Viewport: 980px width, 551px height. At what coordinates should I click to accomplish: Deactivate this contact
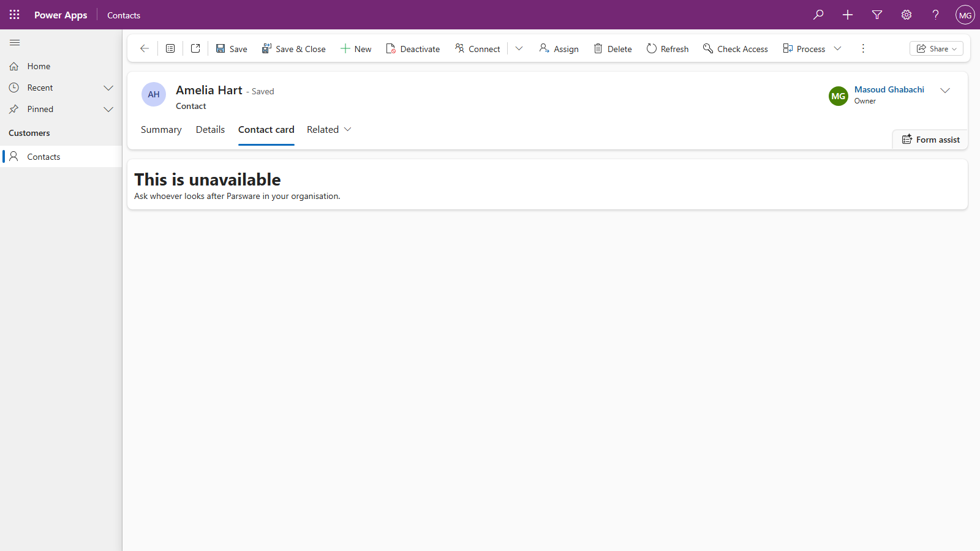point(413,49)
